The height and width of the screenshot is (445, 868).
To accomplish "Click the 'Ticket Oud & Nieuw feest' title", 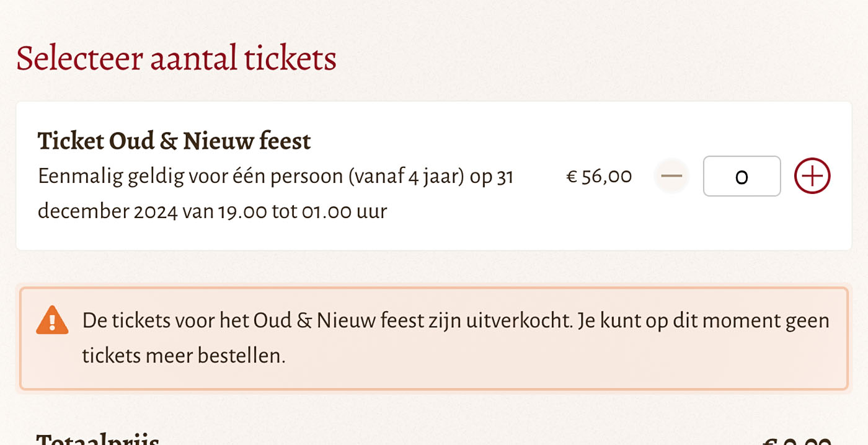I will tap(174, 141).
